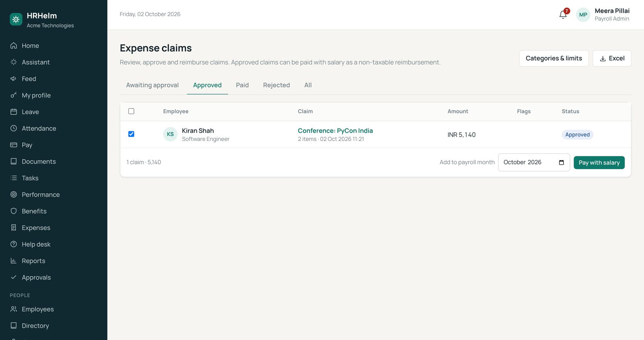Screen dimensions: 644x340
Task: Click the Amount column header
Action: click(x=458, y=111)
